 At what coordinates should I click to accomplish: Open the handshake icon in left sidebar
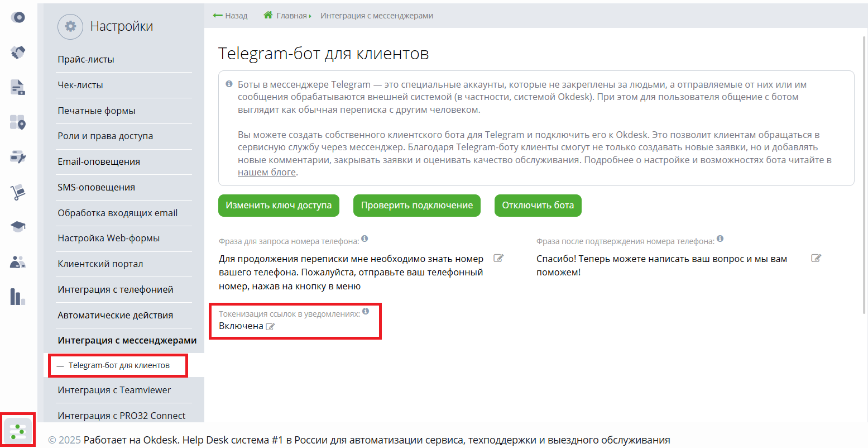point(18,53)
